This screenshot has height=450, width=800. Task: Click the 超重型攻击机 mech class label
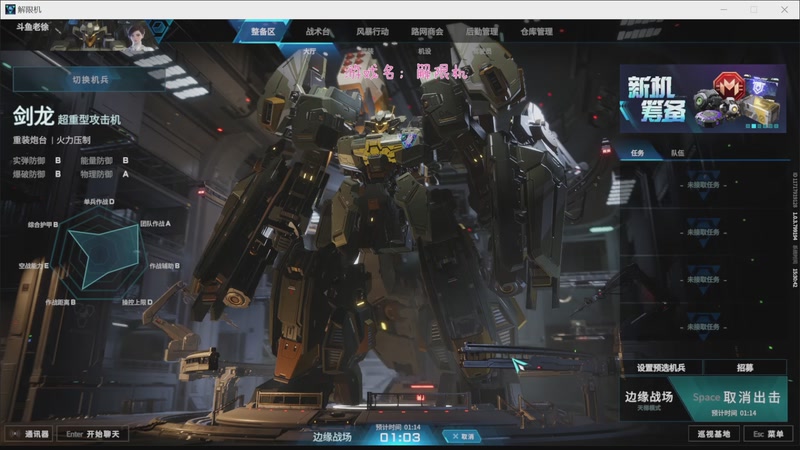[89, 120]
